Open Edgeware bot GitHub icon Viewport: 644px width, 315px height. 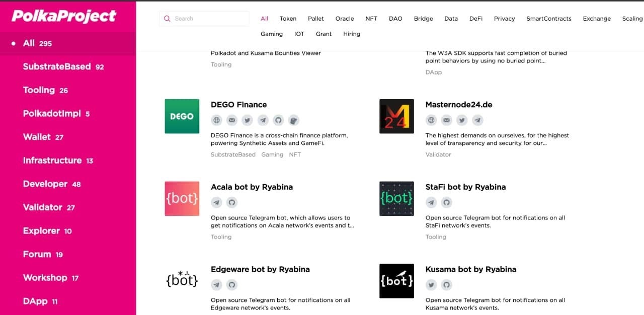coord(231,285)
